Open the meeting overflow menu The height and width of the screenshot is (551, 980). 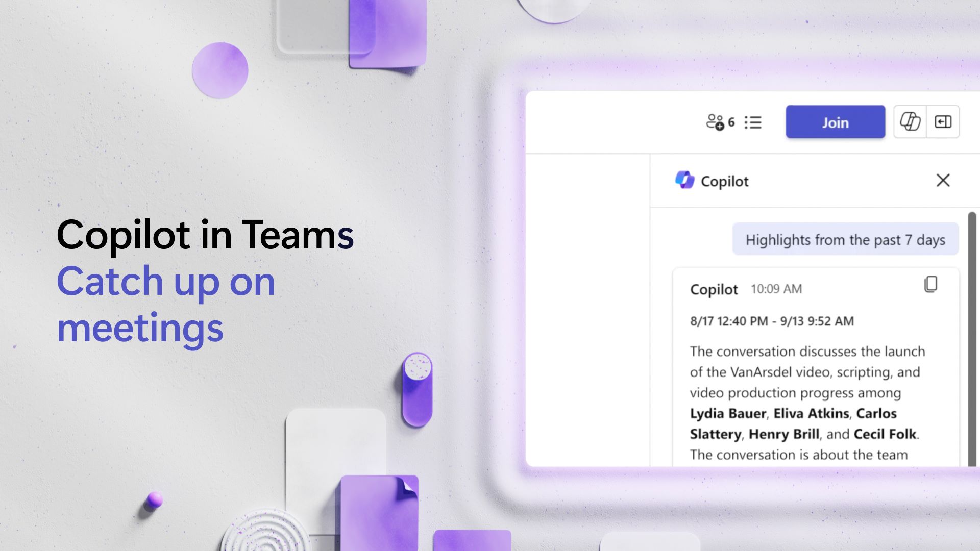pos(754,122)
